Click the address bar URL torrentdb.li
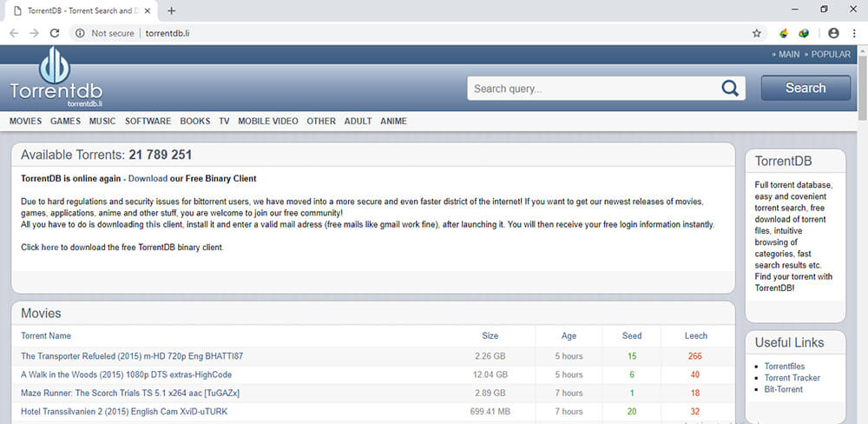 point(168,33)
